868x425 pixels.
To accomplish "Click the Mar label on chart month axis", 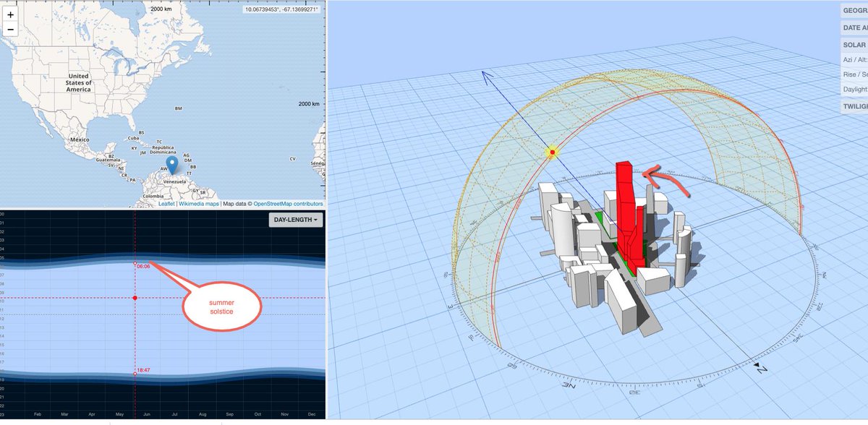I will coord(64,414).
